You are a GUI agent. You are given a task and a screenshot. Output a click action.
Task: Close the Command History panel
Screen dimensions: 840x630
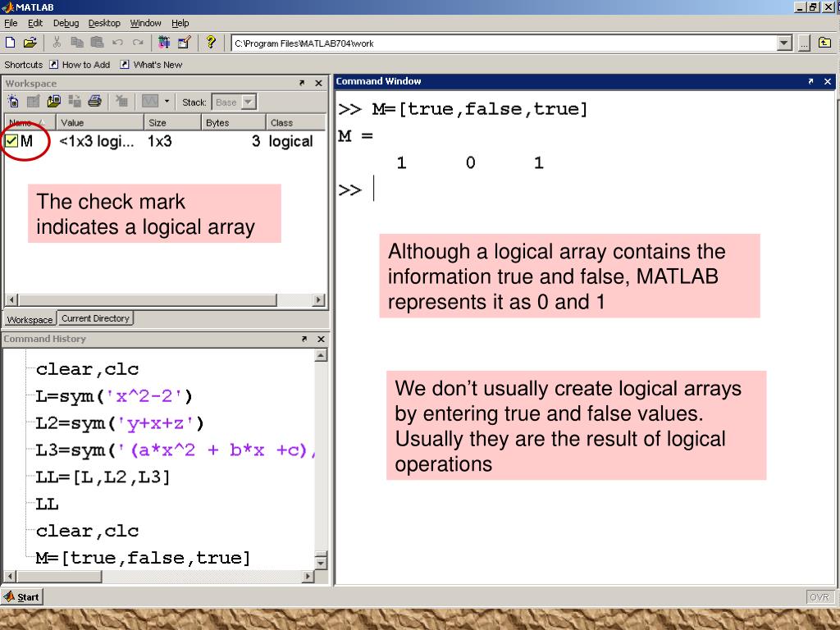click(321, 339)
